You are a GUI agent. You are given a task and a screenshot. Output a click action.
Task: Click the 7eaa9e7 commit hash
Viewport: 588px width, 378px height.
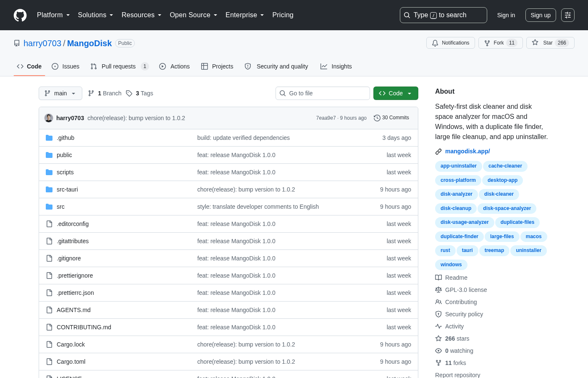326,118
